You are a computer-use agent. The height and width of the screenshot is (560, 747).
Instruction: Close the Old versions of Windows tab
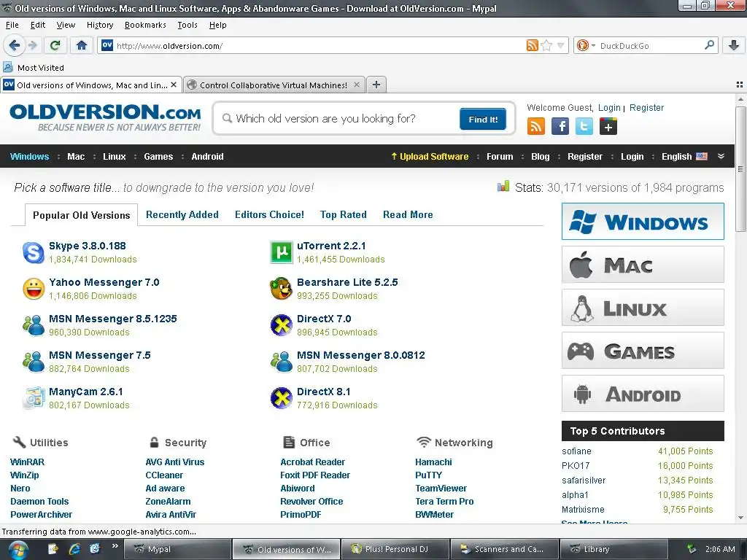tap(174, 85)
